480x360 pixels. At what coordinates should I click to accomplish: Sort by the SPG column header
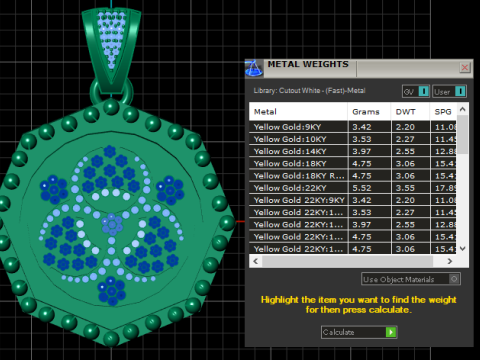[x=443, y=112]
